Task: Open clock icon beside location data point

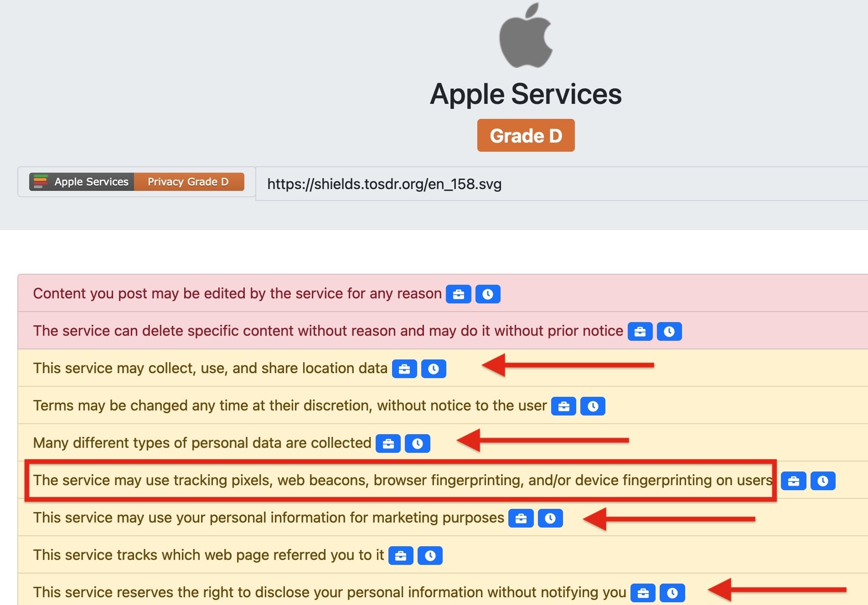Action: point(434,369)
